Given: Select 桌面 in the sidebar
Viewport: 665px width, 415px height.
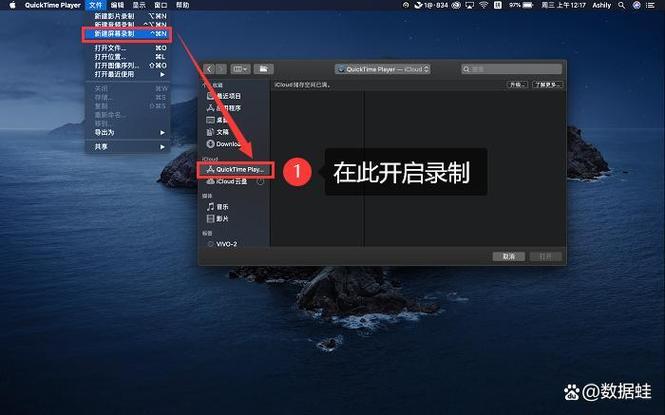Looking at the screenshot, I should coord(234,120).
